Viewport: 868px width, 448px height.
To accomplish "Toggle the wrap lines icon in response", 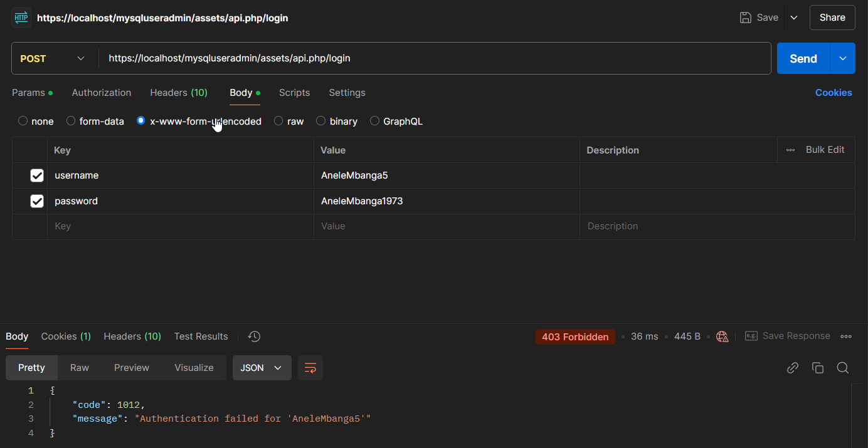I will pyautogui.click(x=310, y=368).
